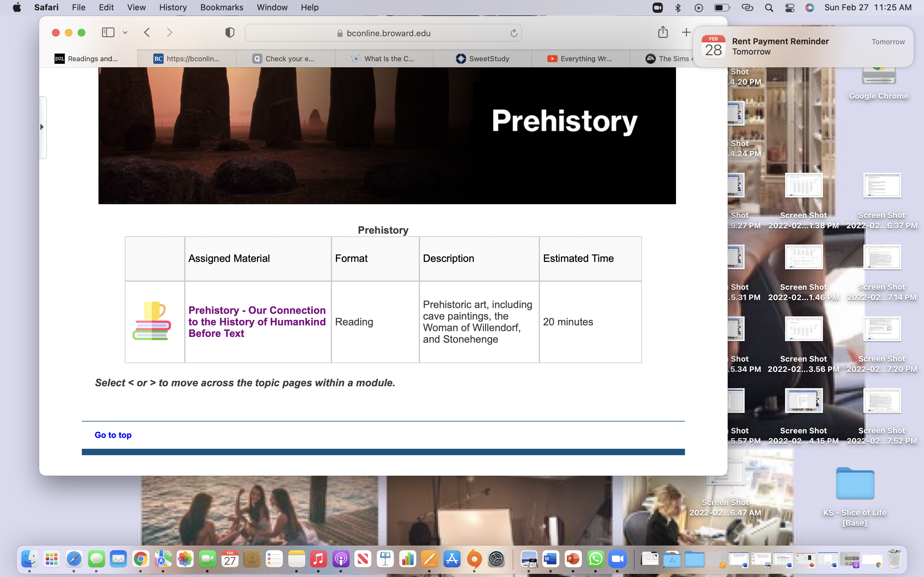Open the Bookmarks menu

(x=221, y=7)
